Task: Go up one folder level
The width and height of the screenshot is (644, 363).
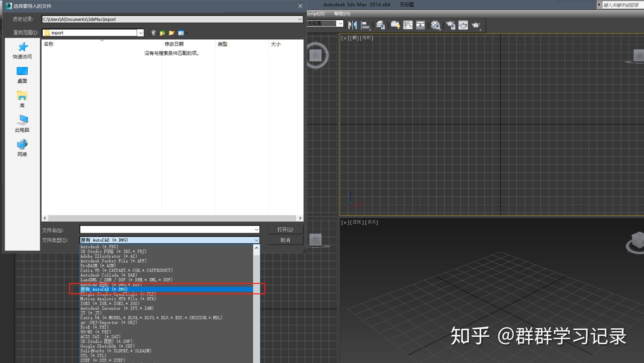Action: pos(162,33)
